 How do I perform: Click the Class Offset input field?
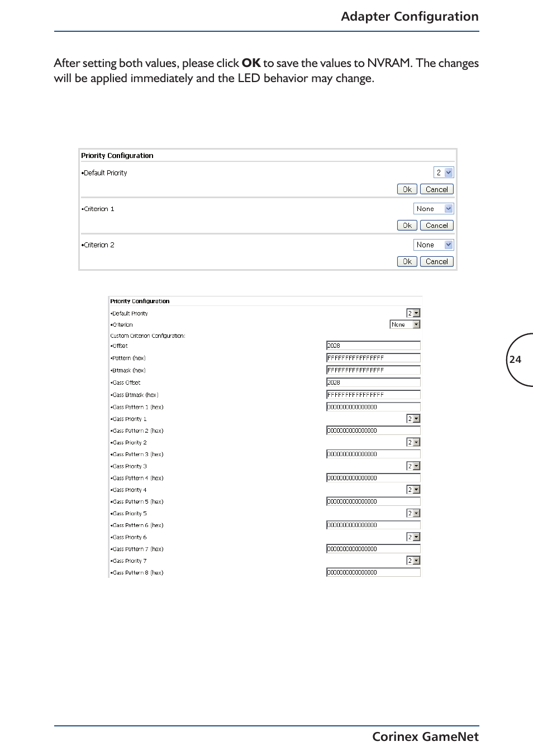click(373, 382)
